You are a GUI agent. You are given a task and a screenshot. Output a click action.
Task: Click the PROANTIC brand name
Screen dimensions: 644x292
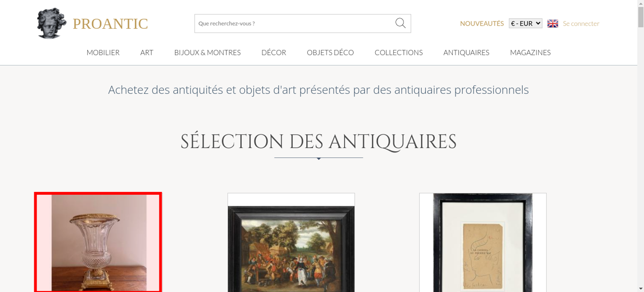(110, 24)
